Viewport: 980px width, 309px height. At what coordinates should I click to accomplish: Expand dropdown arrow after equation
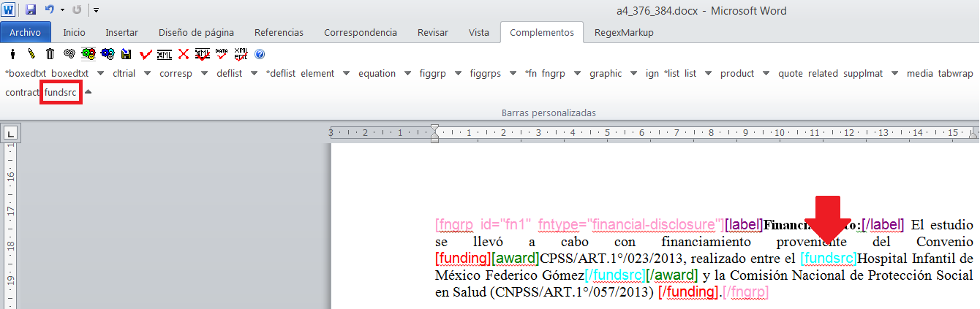pos(407,74)
